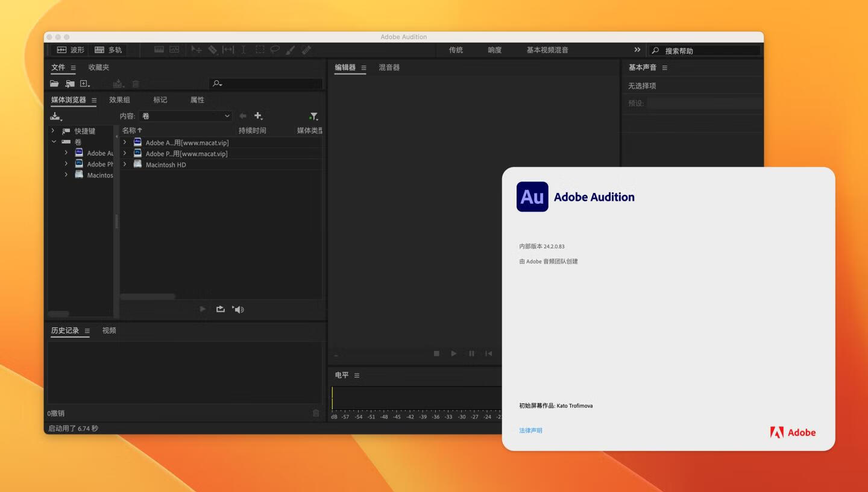Click the insert into multitrack icon

click(119, 84)
